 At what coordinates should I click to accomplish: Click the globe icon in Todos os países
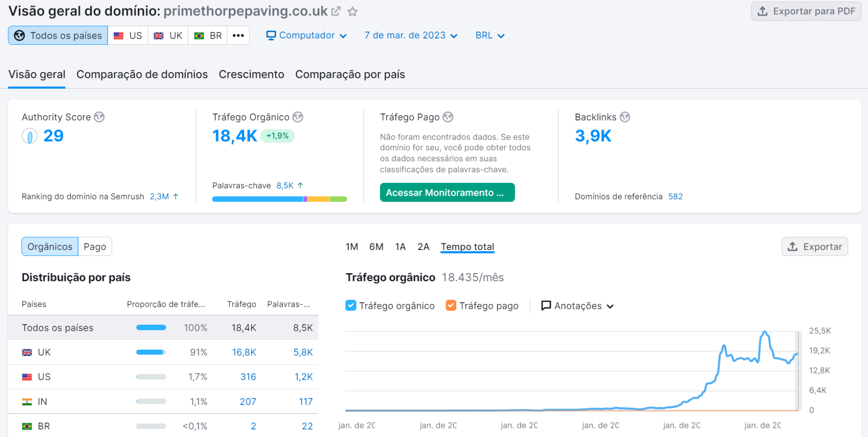click(19, 35)
